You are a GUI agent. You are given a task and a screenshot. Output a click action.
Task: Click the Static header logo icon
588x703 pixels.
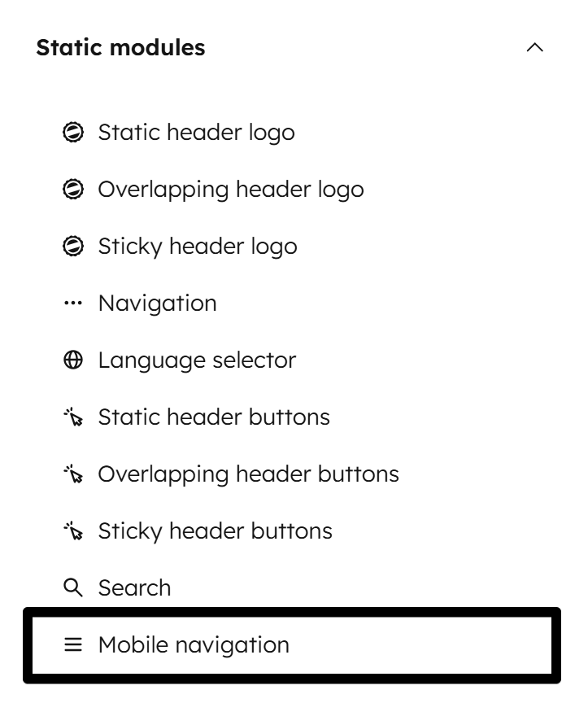coord(75,132)
